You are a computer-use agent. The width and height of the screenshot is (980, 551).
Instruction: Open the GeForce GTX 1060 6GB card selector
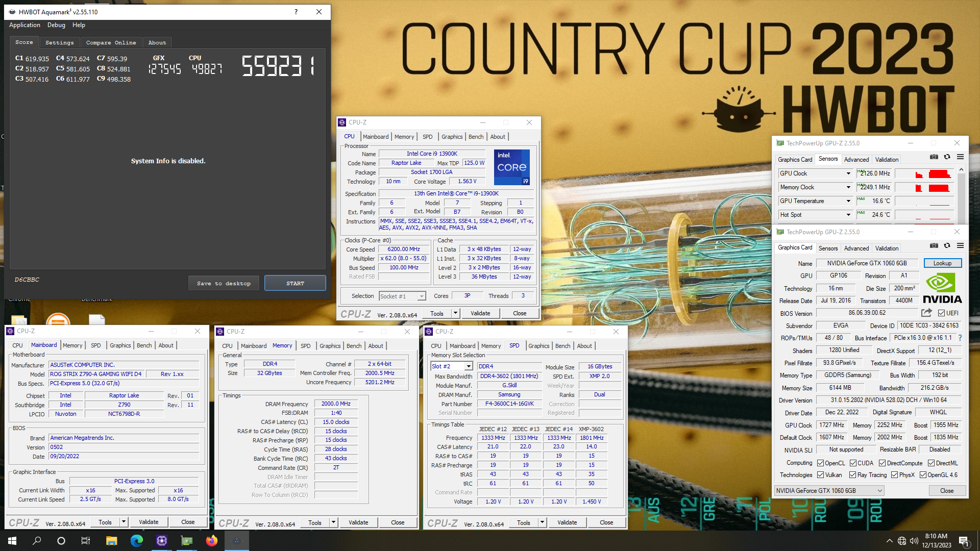[829, 491]
